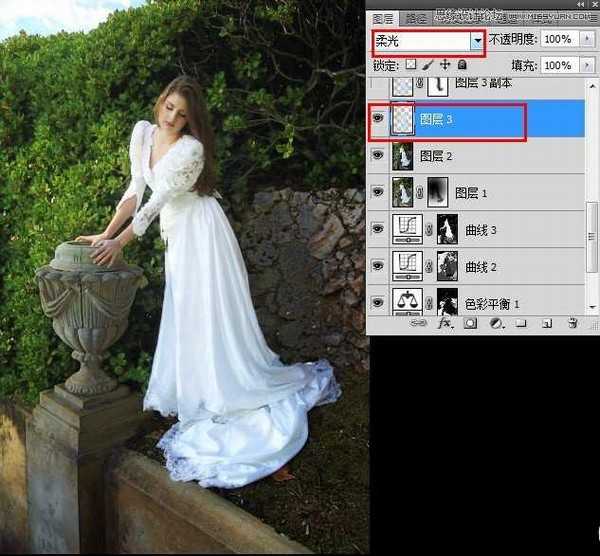Screen dimensions: 600x556
Task: Hide the 色彩平衡 1 adjustment layer
Action: coord(378,302)
